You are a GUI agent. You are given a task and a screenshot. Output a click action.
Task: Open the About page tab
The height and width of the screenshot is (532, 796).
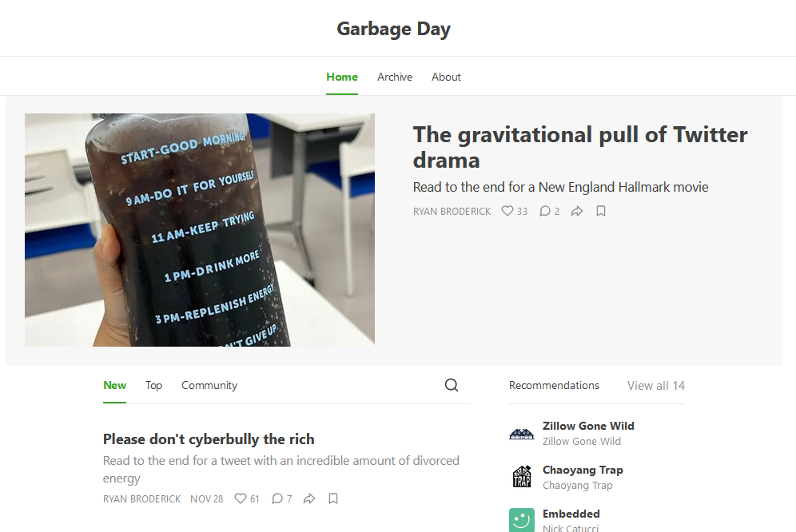(446, 77)
